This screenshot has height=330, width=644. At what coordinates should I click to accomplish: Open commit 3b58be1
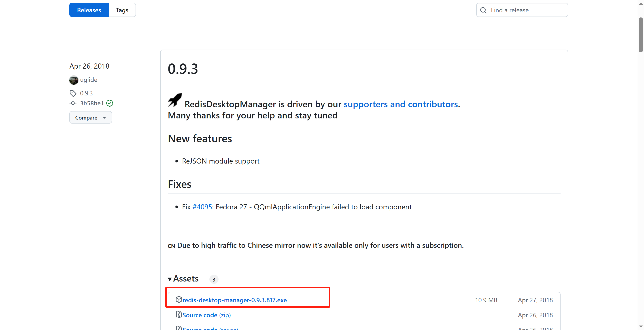coord(92,103)
